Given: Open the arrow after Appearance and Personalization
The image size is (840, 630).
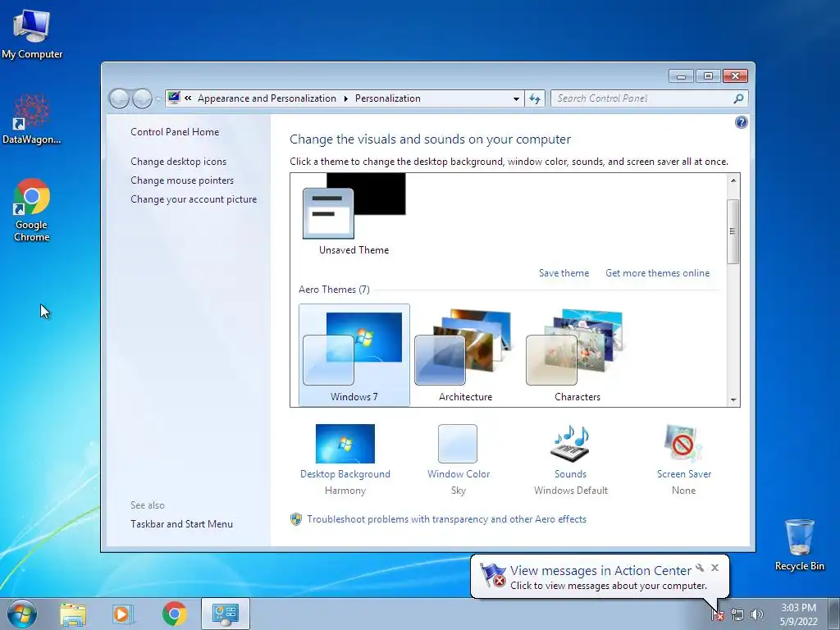Looking at the screenshot, I should coord(345,98).
